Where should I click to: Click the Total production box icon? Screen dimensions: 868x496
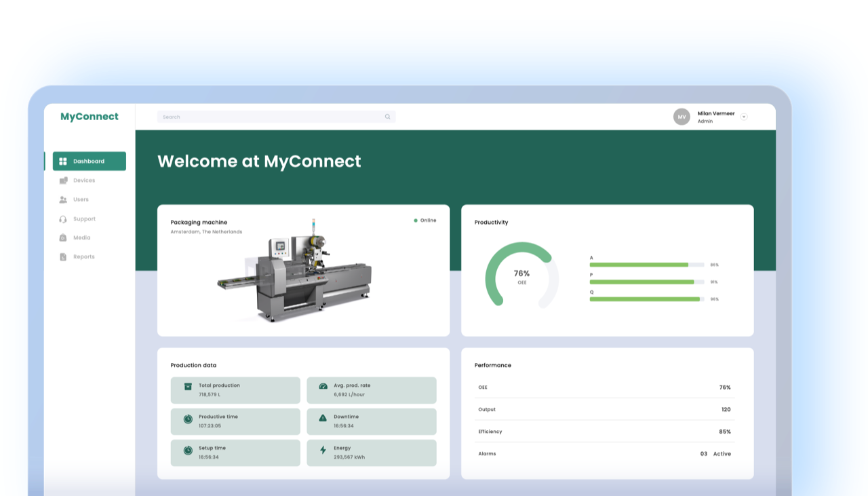pyautogui.click(x=186, y=386)
